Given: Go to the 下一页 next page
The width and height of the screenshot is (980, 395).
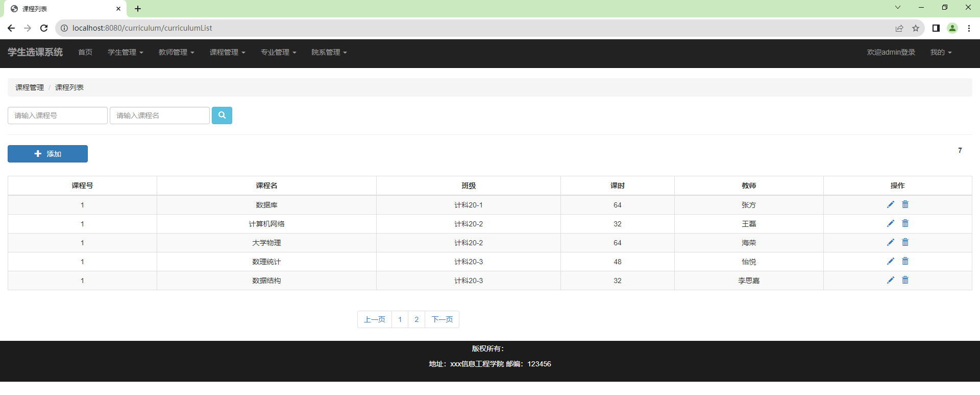Looking at the screenshot, I should (x=442, y=319).
